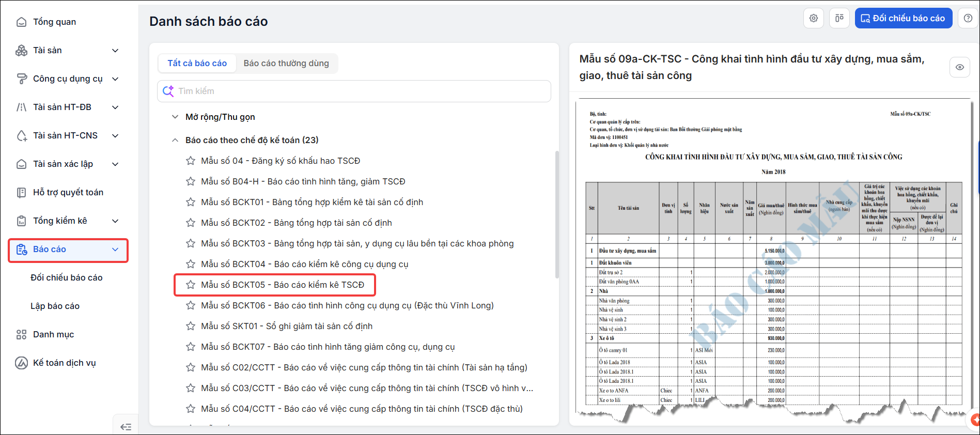Select Hỗ trợ quyết toán sidebar item
The image size is (980, 435).
click(68, 192)
